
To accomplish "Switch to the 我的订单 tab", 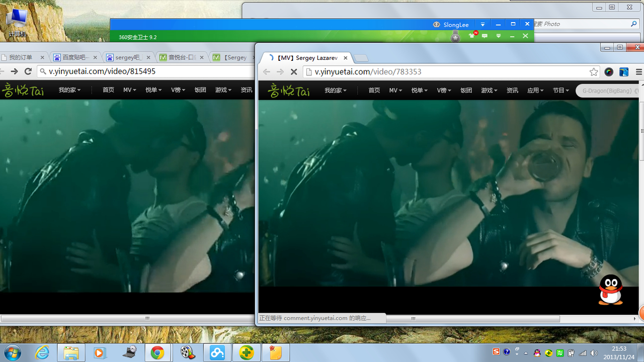I will pyautogui.click(x=23, y=57).
